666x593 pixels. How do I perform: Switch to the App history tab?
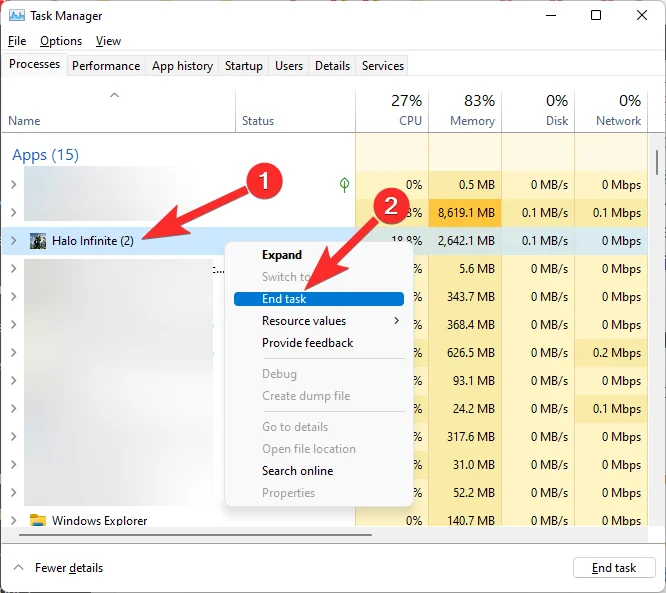(x=183, y=66)
